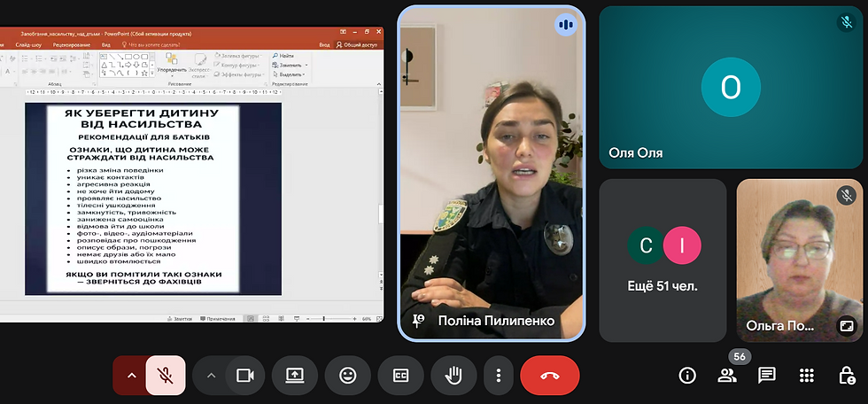Select the Оля Оля avatar tile

point(731,88)
